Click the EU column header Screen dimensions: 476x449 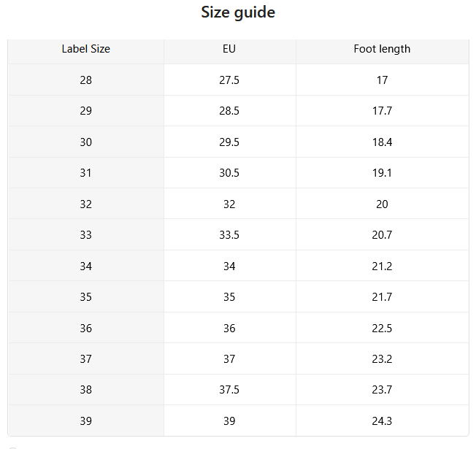[229, 49]
